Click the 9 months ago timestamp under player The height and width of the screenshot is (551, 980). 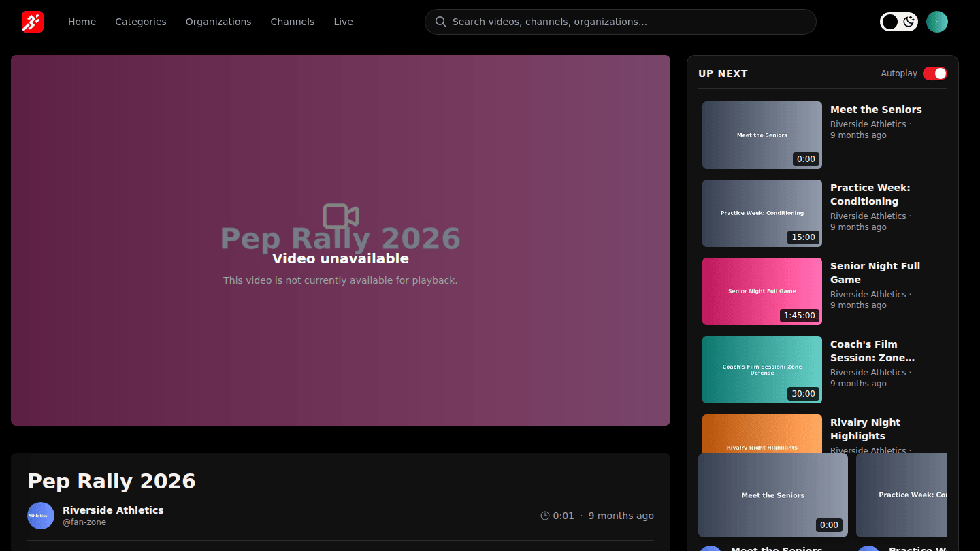point(621,516)
